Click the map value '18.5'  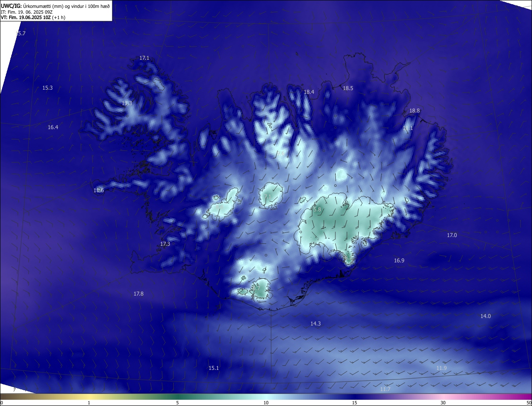click(x=348, y=88)
